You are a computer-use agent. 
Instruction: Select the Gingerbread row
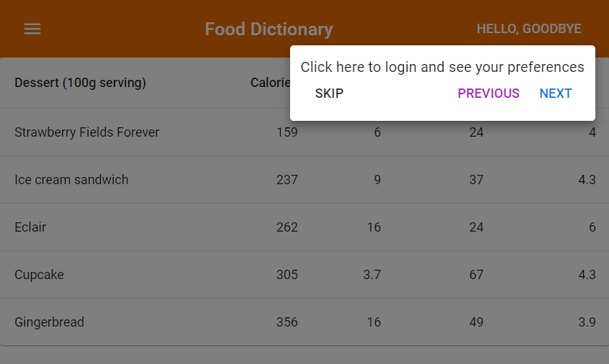(49, 322)
